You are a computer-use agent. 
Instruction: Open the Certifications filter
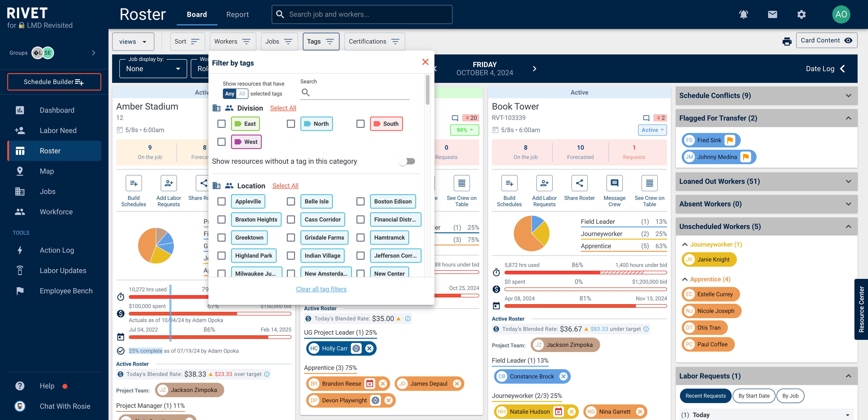point(374,41)
